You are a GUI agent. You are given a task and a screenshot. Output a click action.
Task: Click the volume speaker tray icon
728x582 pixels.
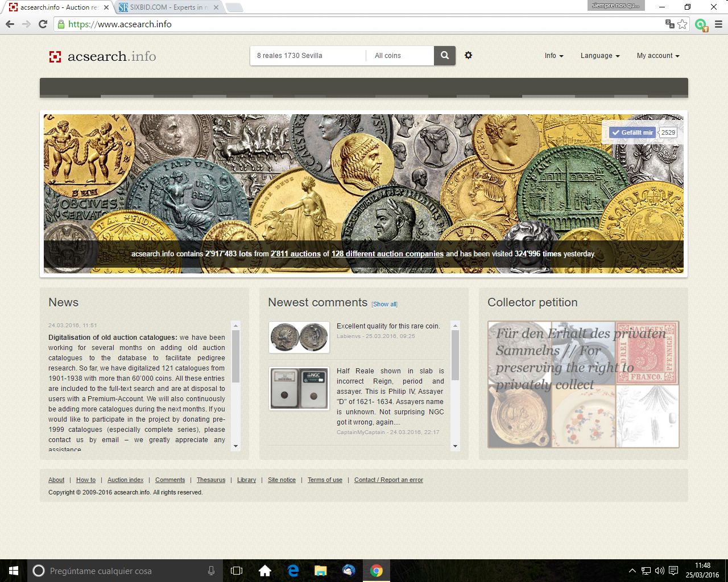click(660, 571)
